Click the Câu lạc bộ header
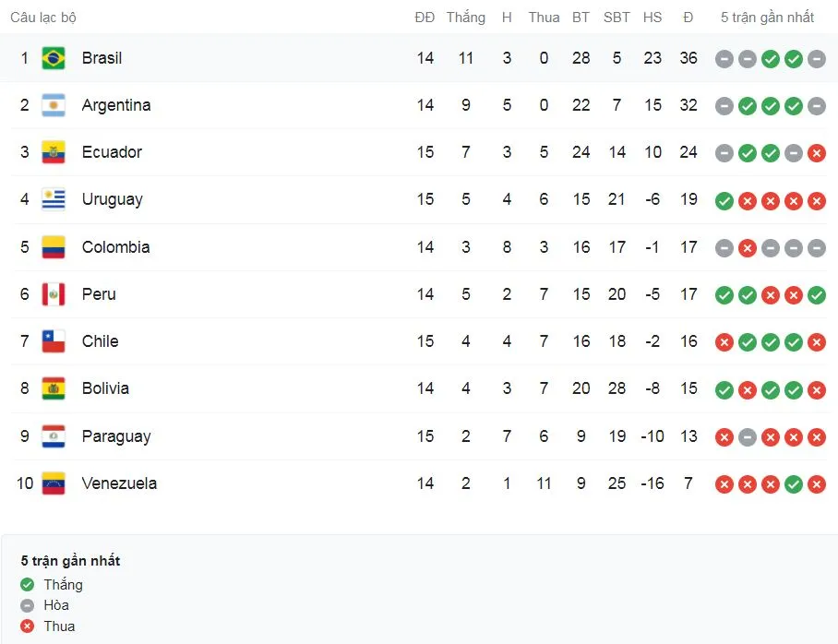Screen dimensions: 838x644 pyautogui.click(x=43, y=18)
